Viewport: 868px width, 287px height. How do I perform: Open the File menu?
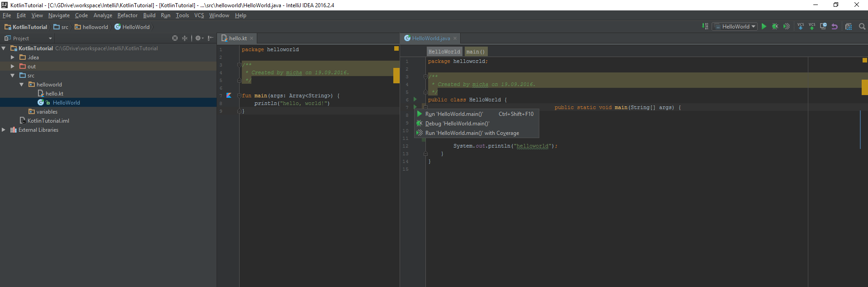pos(7,15)
